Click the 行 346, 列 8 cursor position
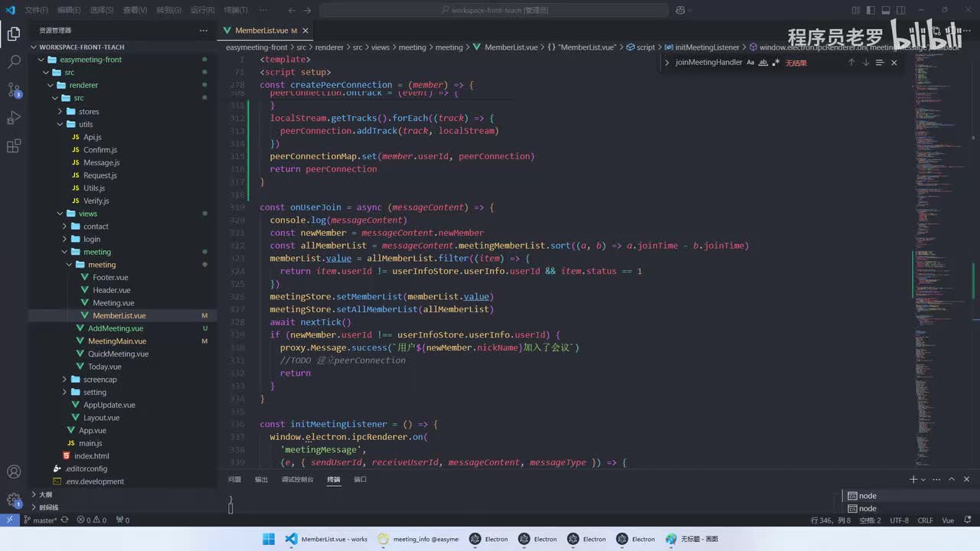This screenshot has height=551, width=980. pyautogui.click(x=831, y=520)
